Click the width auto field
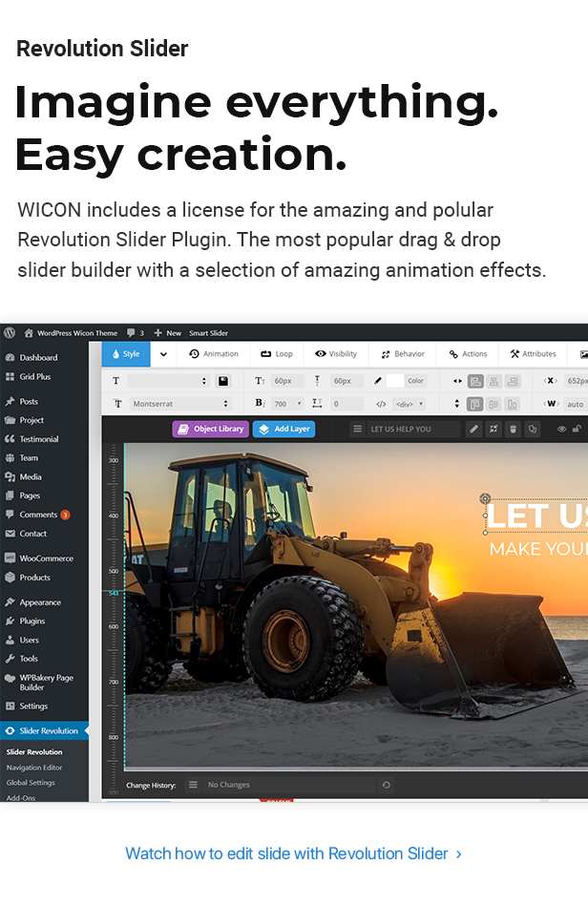588x905 pixels. 576,404
